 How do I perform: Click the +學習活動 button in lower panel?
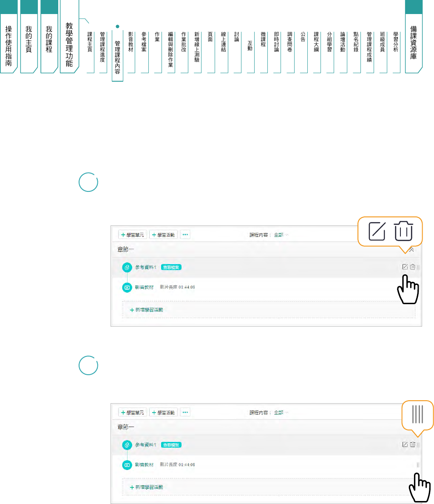point(163,413)
